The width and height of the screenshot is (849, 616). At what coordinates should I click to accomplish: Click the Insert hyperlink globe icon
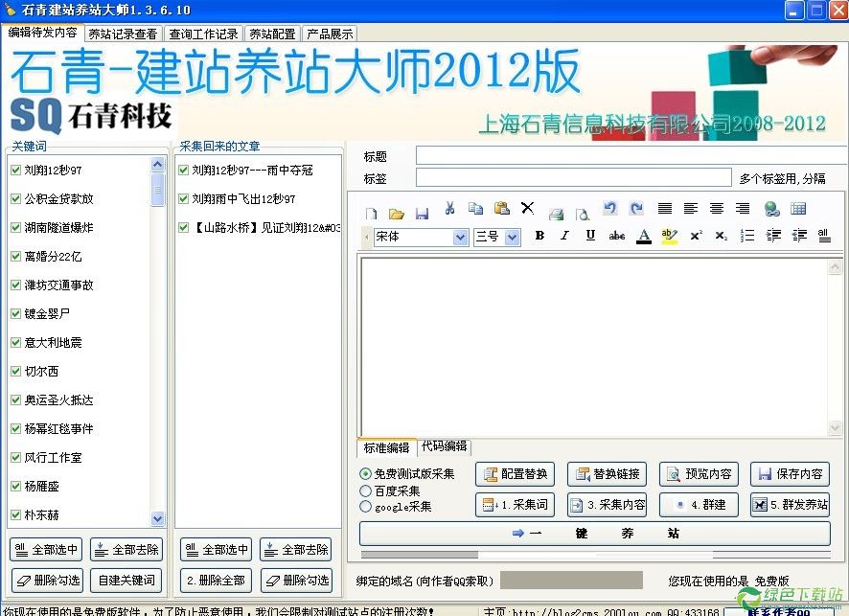pyautogui.click(x=771, y=209)
